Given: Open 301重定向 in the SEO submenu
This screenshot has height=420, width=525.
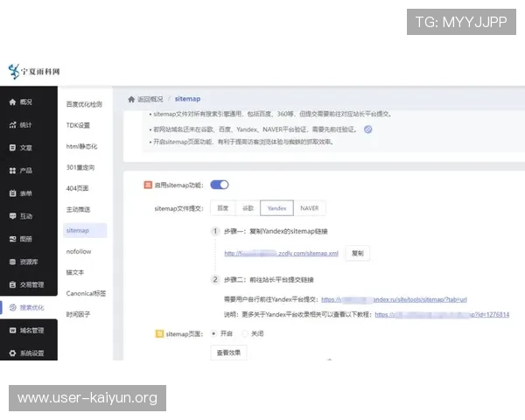Looking at the screenshot, I should tap(80, 167).
